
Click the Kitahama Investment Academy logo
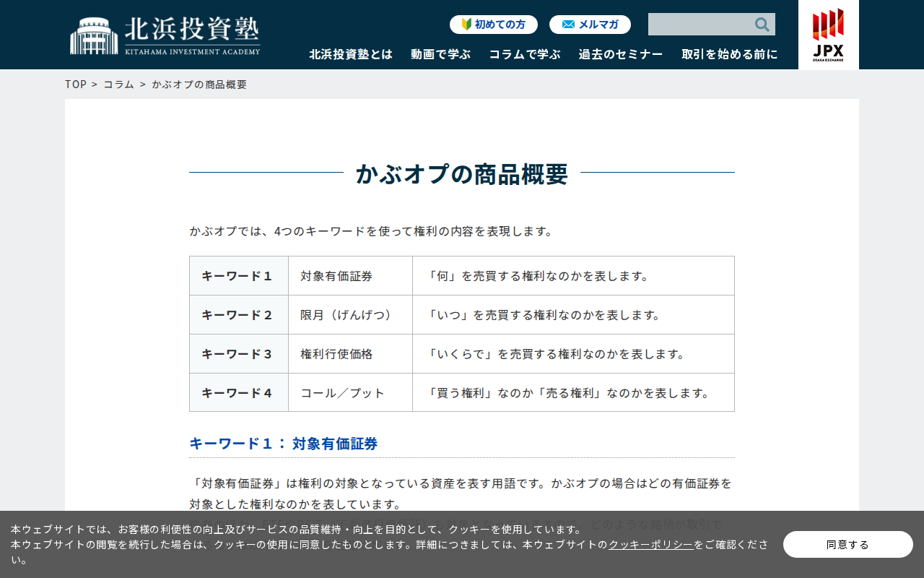coord(165,35)
